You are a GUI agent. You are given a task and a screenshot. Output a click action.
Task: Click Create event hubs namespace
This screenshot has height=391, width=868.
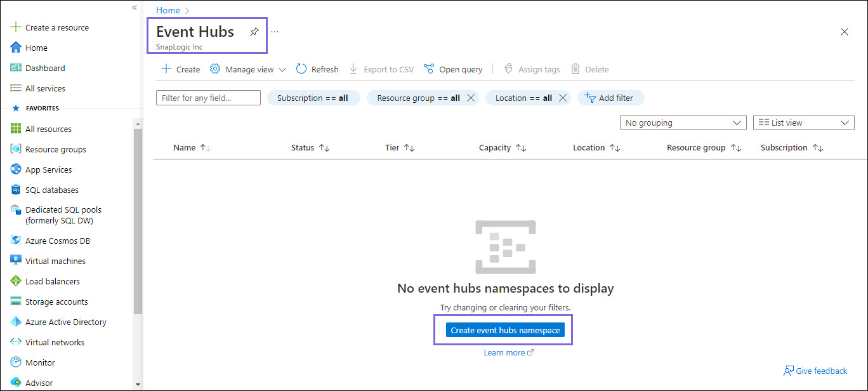click(x=504, y=329)
